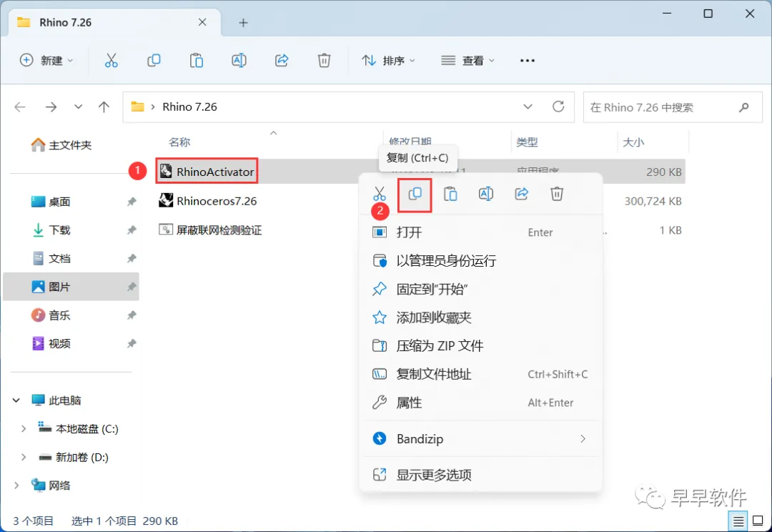772x532 pixels.
Task: Click the Cut icon in the top toolbar
Action: click(112, 61)
